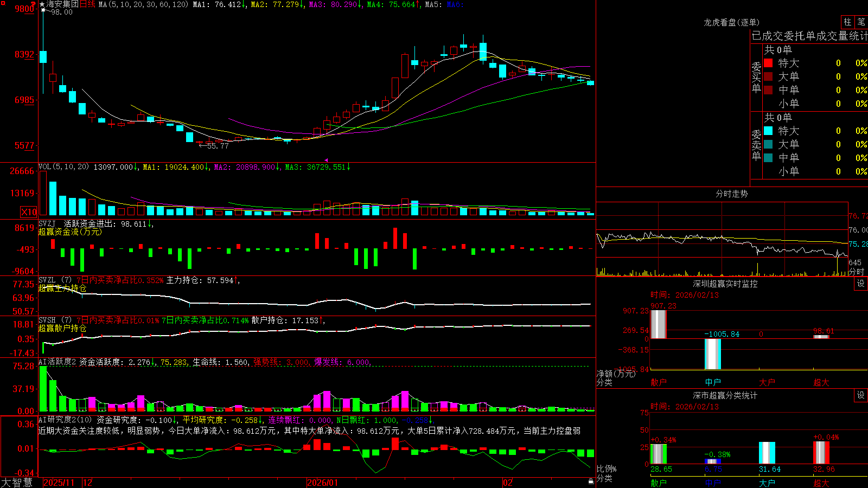Click the 大智慧 logo text at bottom-left
This screenshot has width=868, height=488.
click(17, 483)
